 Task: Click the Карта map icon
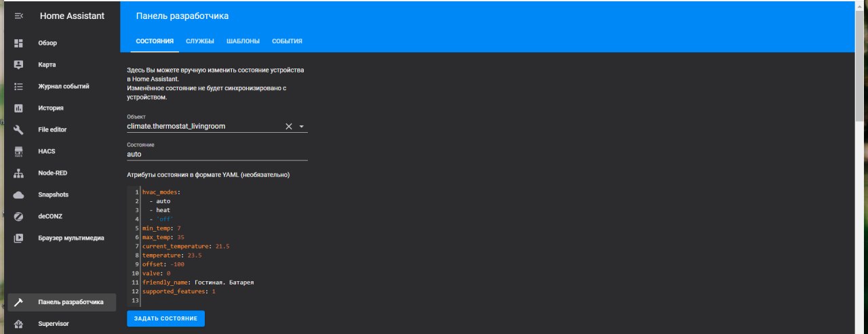click(x=19, y=64)
